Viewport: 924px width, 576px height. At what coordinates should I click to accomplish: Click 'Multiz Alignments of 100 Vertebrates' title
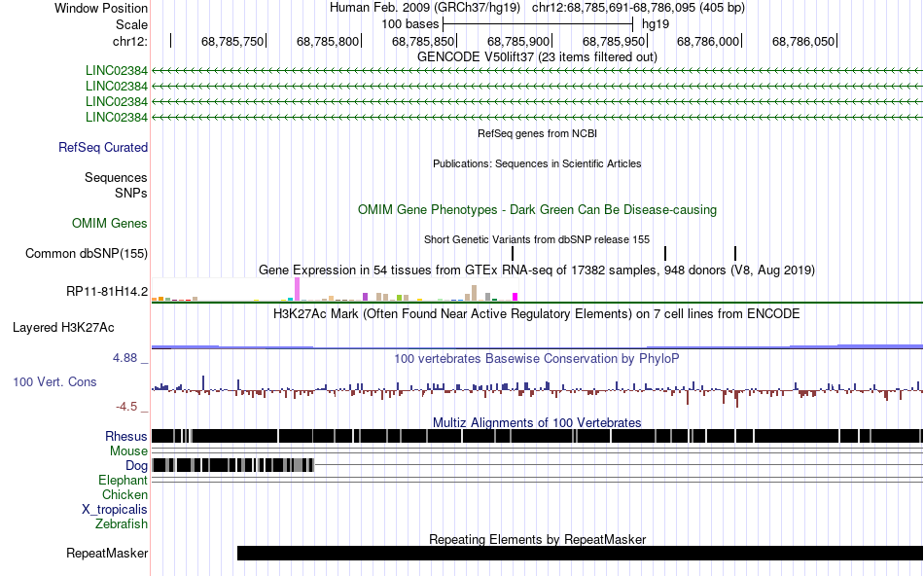click(537, 422)
